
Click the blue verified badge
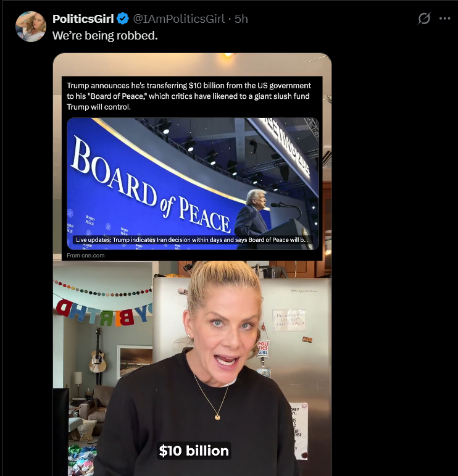123,19
